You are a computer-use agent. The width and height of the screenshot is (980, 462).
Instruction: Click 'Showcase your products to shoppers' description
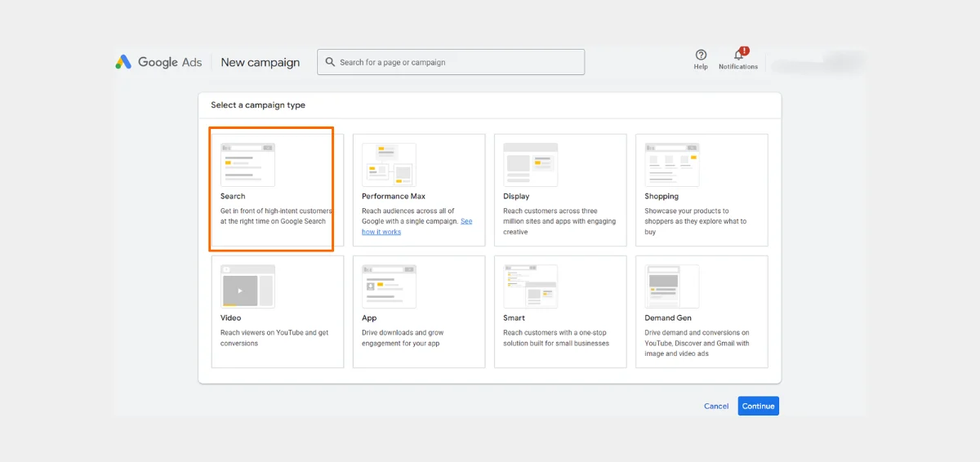tap(696, 221)
